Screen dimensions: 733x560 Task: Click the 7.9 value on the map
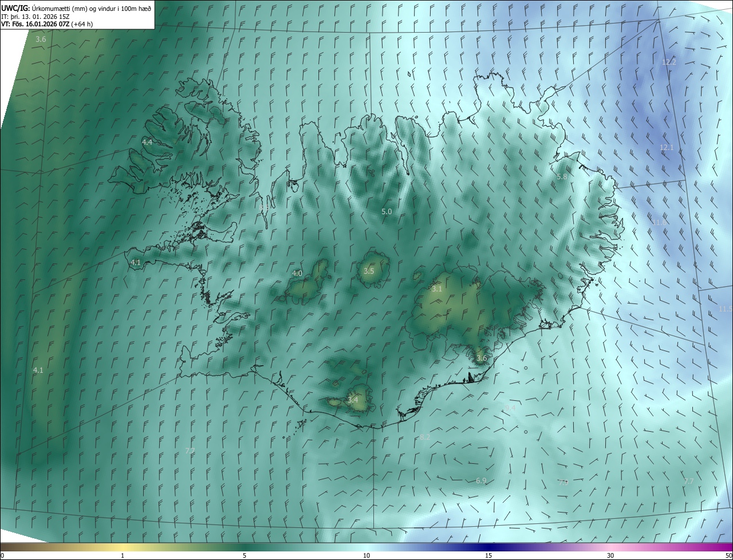tap(563, 483)
